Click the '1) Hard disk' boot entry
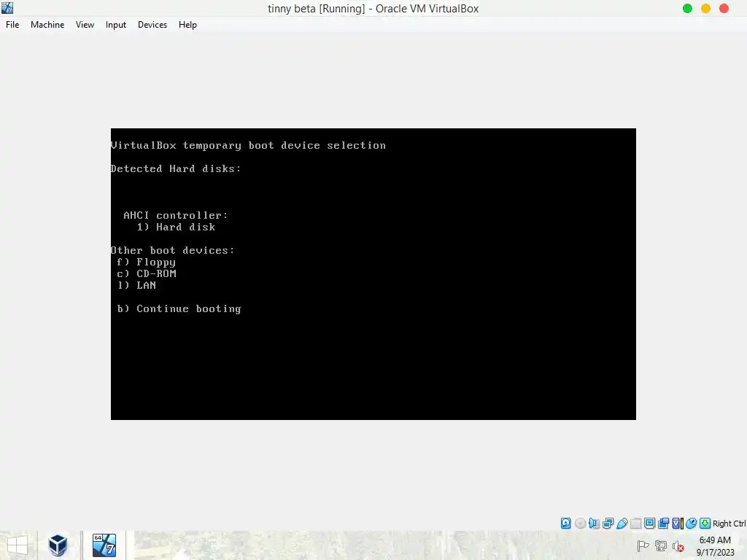747x560 pixels. click(176, 227)
